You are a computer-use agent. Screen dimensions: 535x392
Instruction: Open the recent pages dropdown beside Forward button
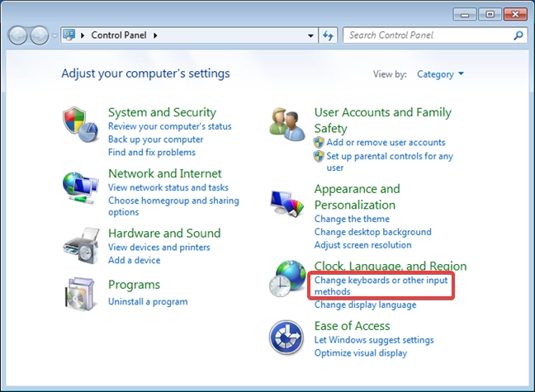click(54, 35)
